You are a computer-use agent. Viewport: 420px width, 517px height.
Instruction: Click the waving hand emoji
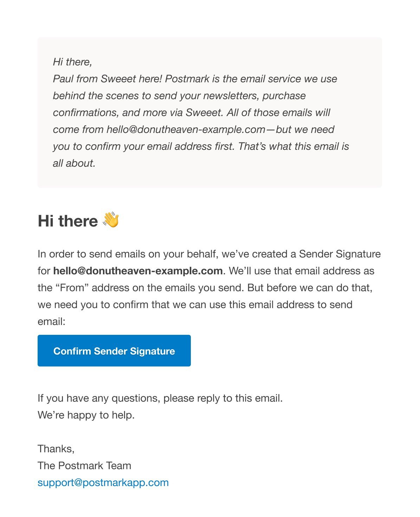pyautogui.click(x=111, y=220)
